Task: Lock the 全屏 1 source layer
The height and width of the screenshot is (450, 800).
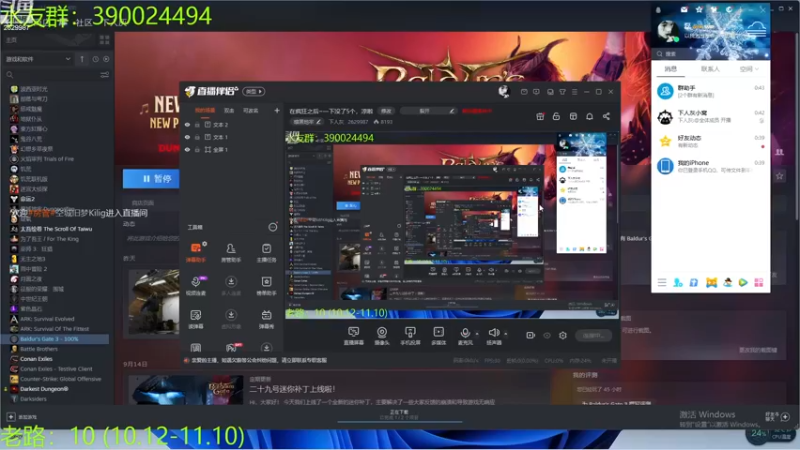Action: click(197, 150)
